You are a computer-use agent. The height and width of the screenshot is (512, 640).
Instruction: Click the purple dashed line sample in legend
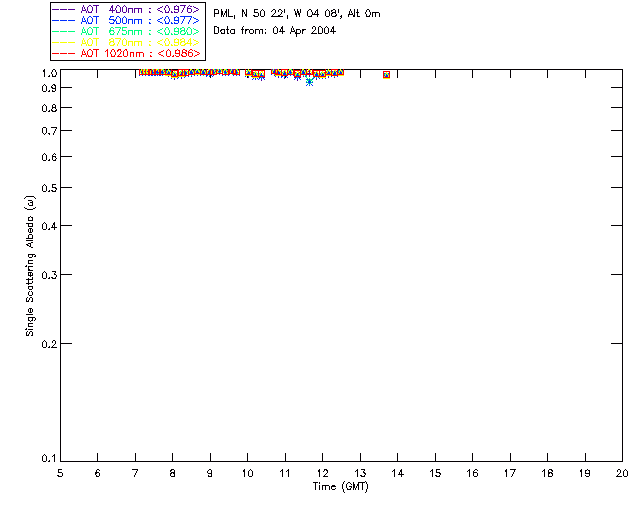tap(64, 9)
